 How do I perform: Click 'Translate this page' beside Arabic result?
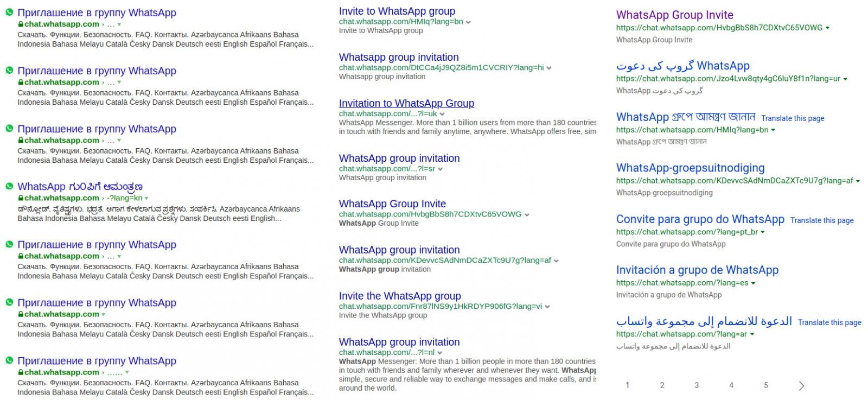pyautogui.click(x=829, y=322)
